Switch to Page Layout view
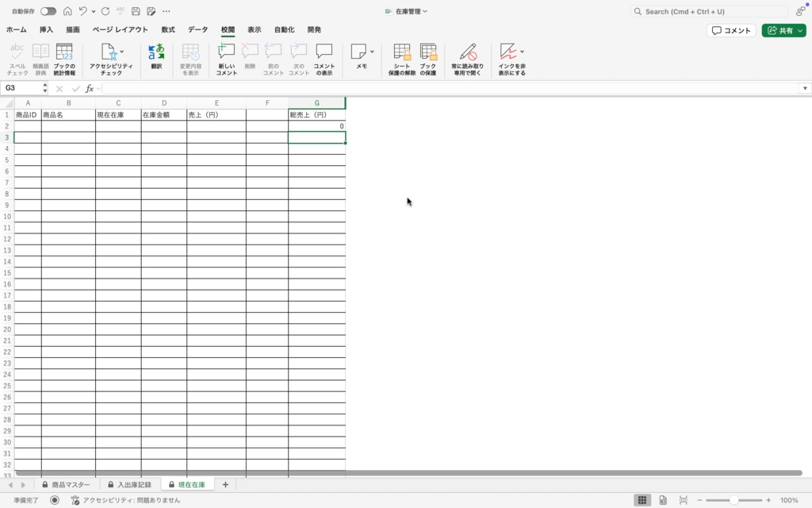Screen dimensions: 812x508 (x=663, y=500)
